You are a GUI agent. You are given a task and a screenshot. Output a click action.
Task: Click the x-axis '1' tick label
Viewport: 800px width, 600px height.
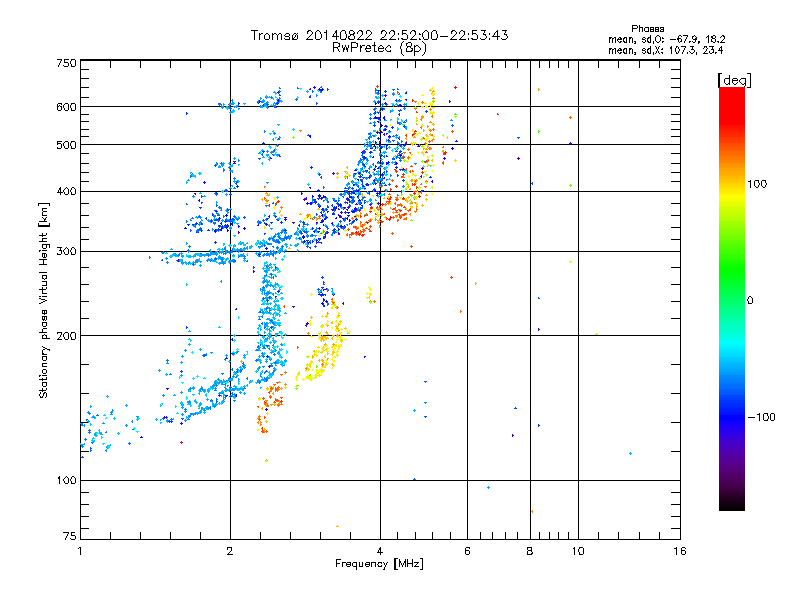(80, 551)
